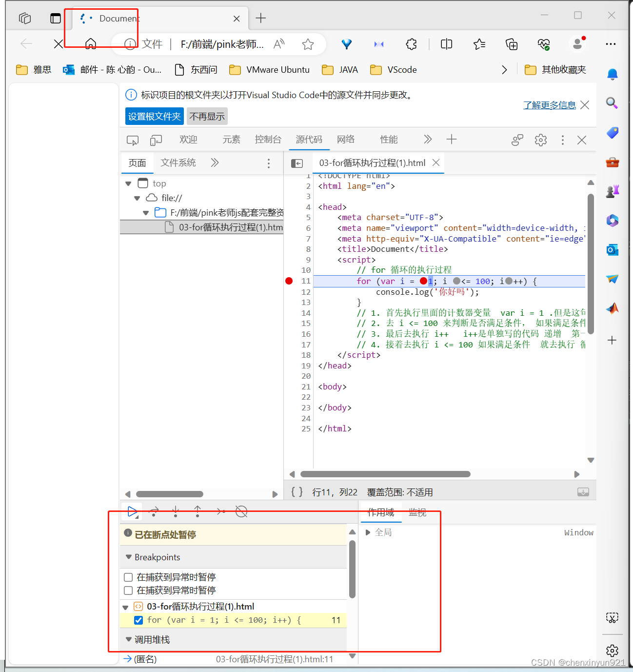The height and width of the screenshot is (672, 633).
Task: Click navigator pane horizontal scrollbar
Action: (169, 494)
